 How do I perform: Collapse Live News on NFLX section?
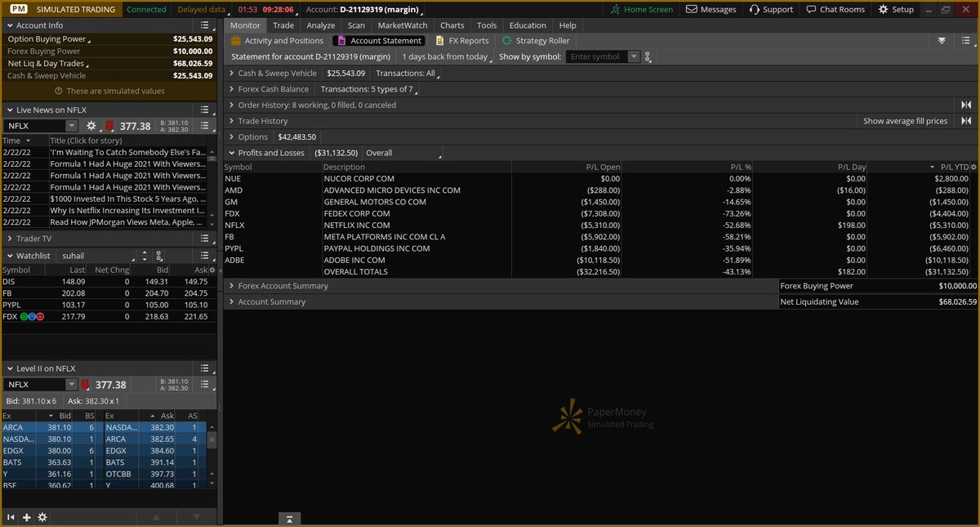pyautogui.click(x=11, y=109)
